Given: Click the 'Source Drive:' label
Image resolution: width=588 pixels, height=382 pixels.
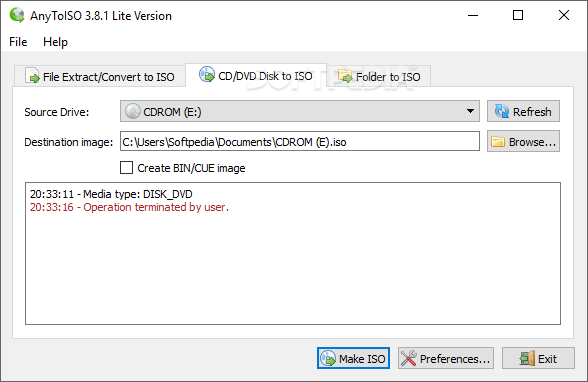Looking at the screenshot, I should [x=57, y=112].
